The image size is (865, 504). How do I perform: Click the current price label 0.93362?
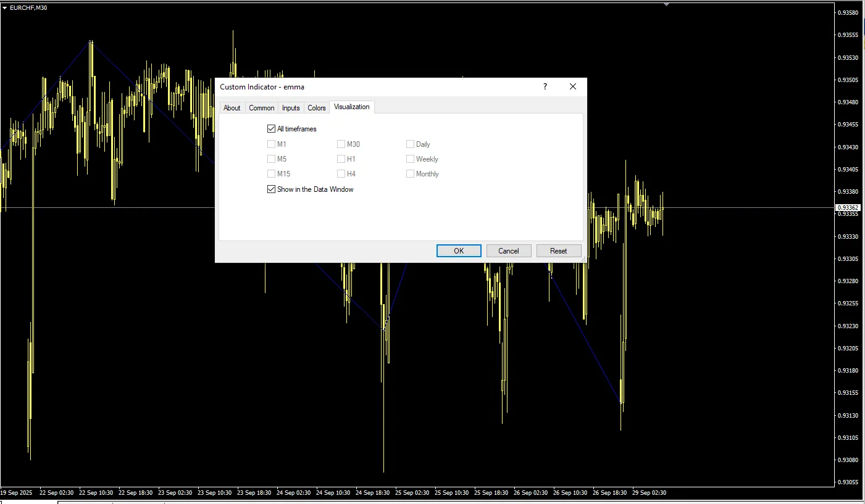coord(848,208)
